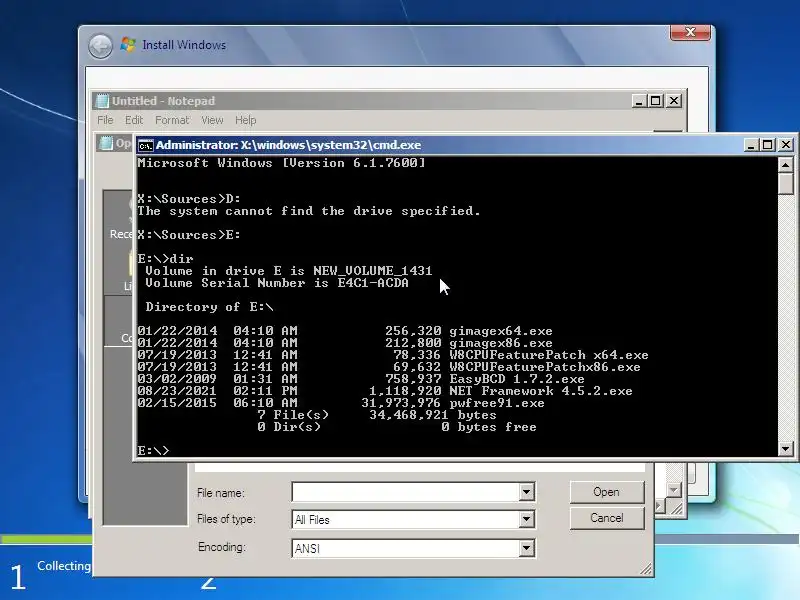Image resolution: width=800 pixels, height=600 pixels.
Task: Maximize the cmd.exe window
Action: 767,145
